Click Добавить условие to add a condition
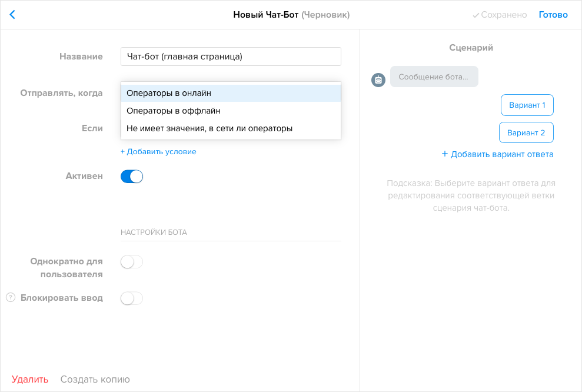The image size is (582, 392). click(x=158, y=151)
